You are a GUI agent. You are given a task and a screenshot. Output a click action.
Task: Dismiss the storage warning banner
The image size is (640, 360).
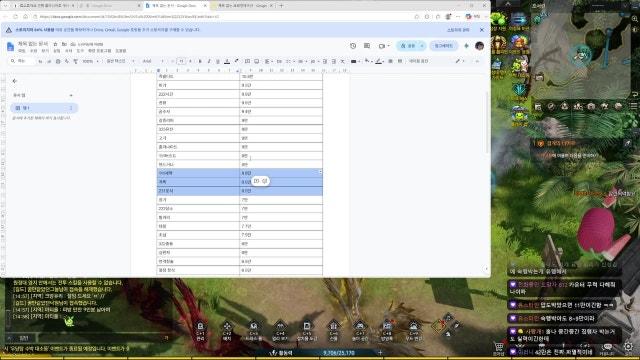coord(482,30)
